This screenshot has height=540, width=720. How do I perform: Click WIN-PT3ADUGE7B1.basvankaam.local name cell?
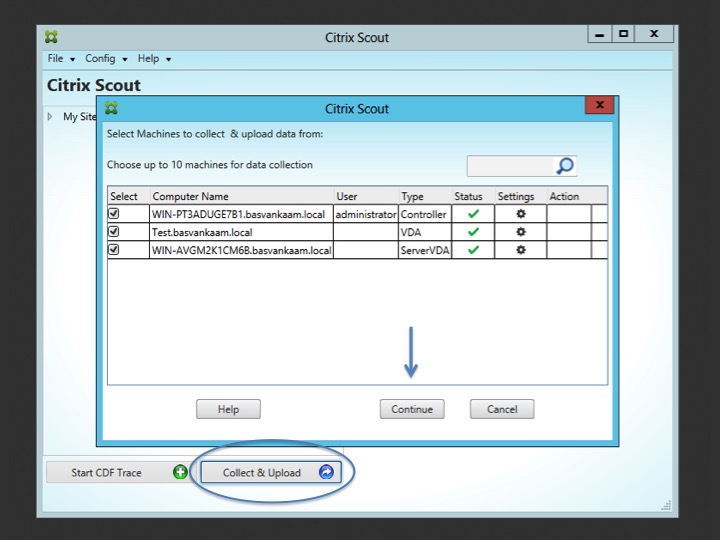242,214
